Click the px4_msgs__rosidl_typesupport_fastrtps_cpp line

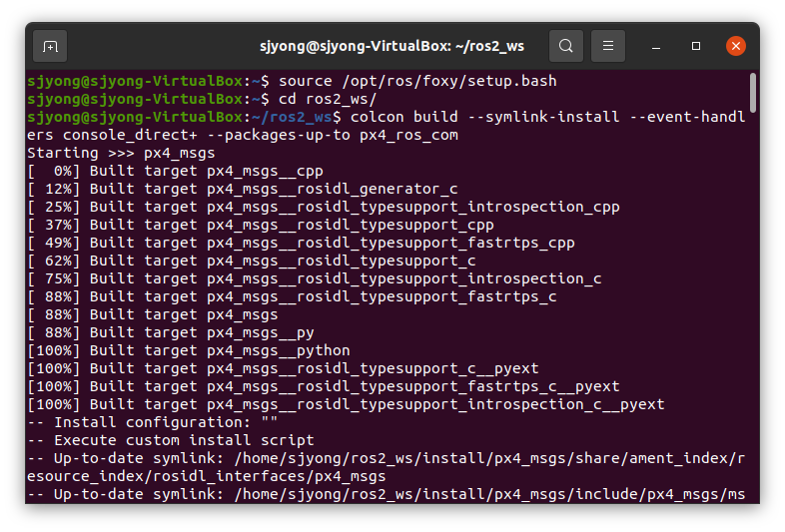pos(301,244)
